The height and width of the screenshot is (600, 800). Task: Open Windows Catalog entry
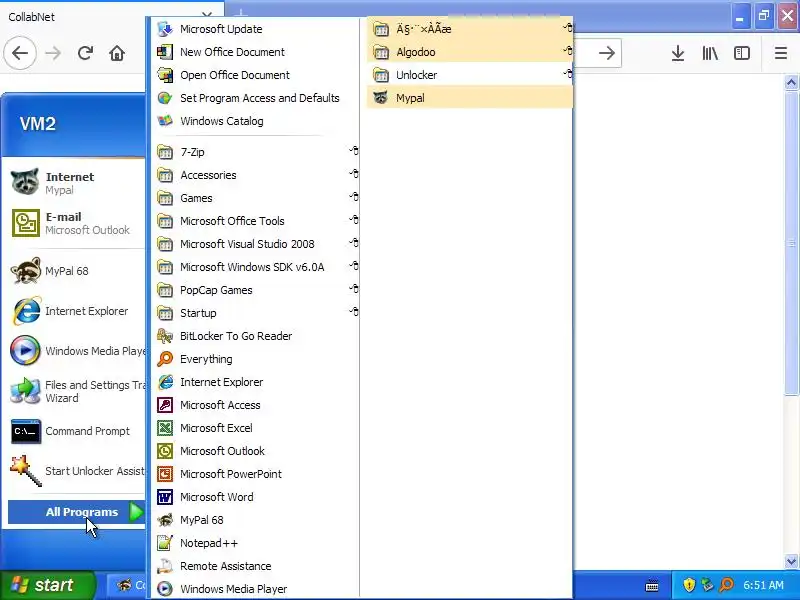click(x=255, y=121)
